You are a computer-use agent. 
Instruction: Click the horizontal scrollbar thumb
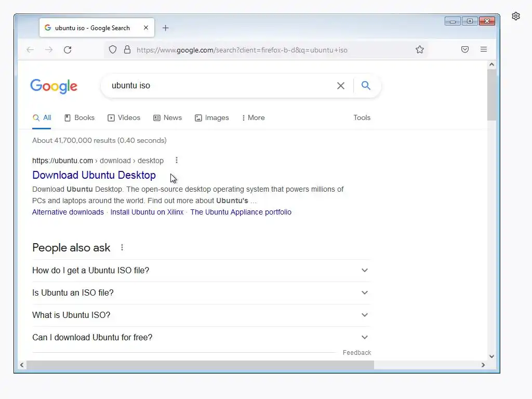click(x=200, y=365)
